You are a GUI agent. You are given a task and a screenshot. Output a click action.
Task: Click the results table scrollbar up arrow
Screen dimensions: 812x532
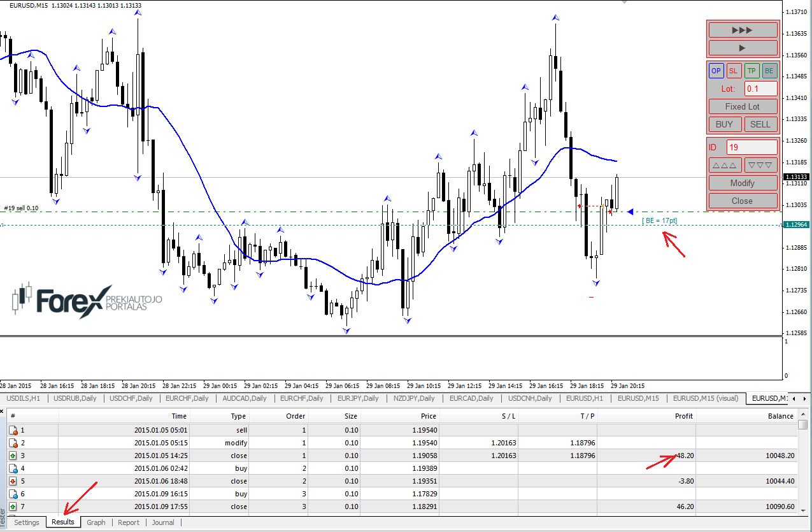(x=803, y=415)
